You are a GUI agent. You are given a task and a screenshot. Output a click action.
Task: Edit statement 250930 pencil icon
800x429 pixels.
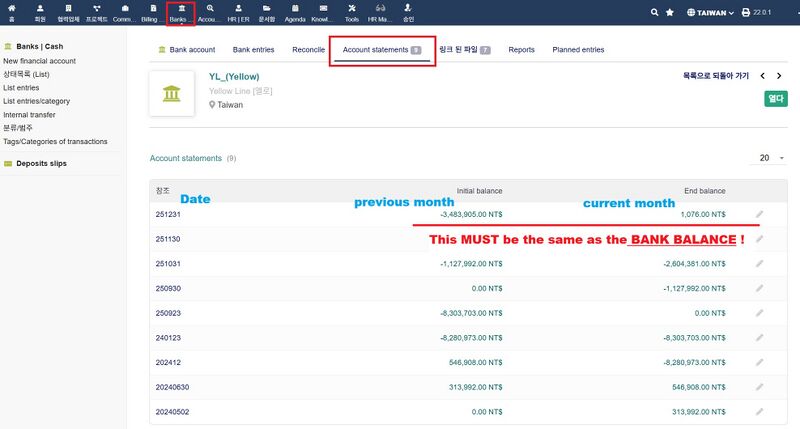click(760, 288)
